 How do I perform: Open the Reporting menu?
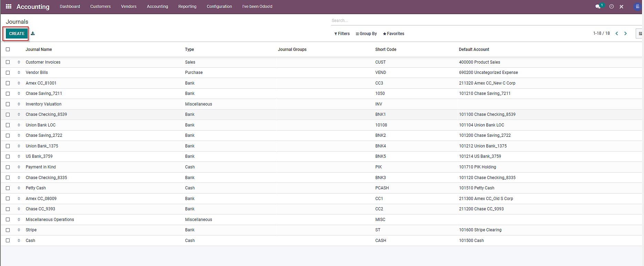point(187,7)
